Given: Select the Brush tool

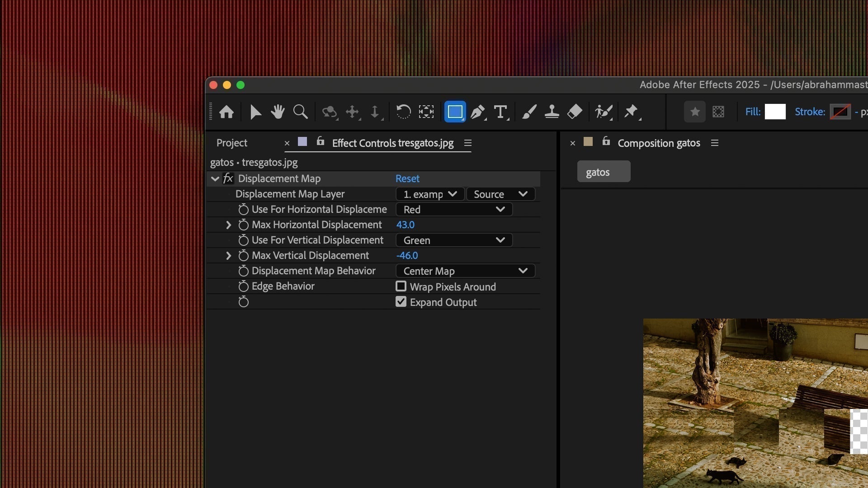Looking at the screenshot, I should [529, 112].
